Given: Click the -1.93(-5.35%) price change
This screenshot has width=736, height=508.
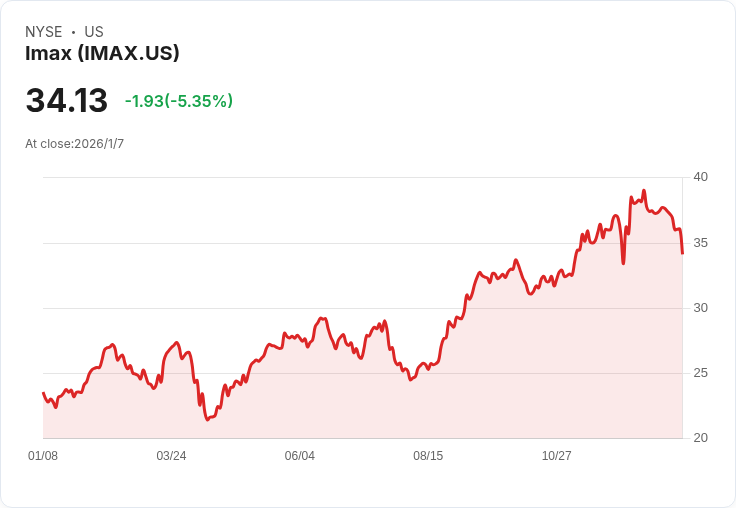Looking at the screenshot, I should click(179, 100).
